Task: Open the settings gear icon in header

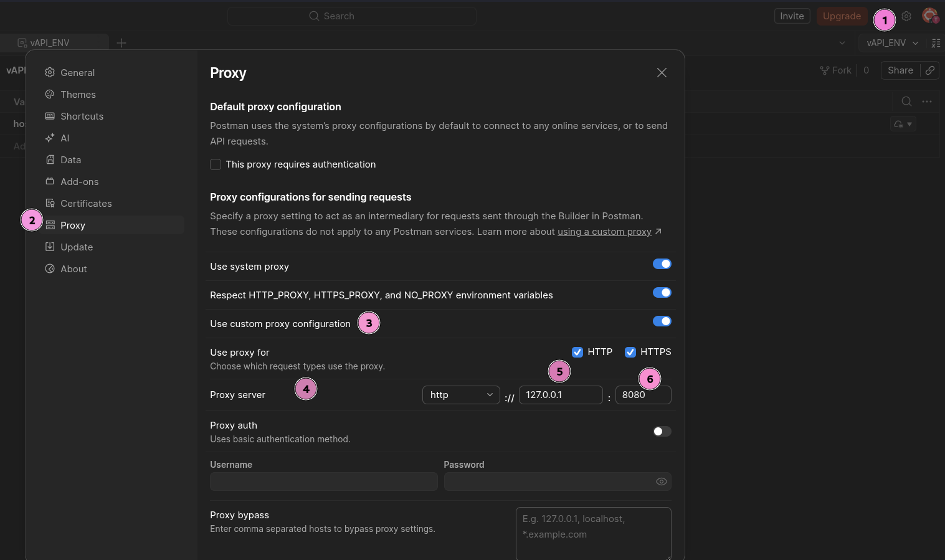Action: pyautogui.click(x=906, y=16)
